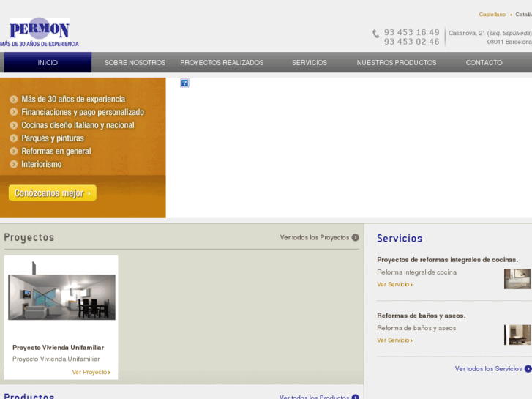Go to PROYECTOS REALIZADOS menu item
The height and width of the screenshot is (399, 532).
[222, 62]
